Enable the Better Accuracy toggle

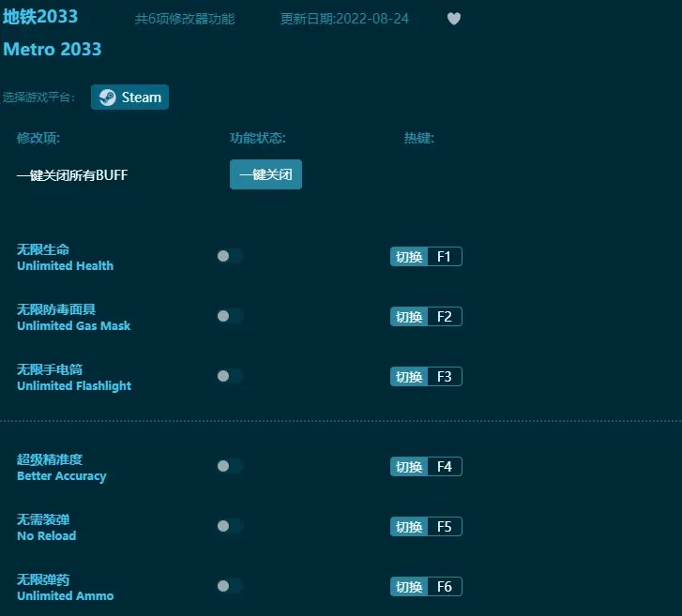(230, 466)
